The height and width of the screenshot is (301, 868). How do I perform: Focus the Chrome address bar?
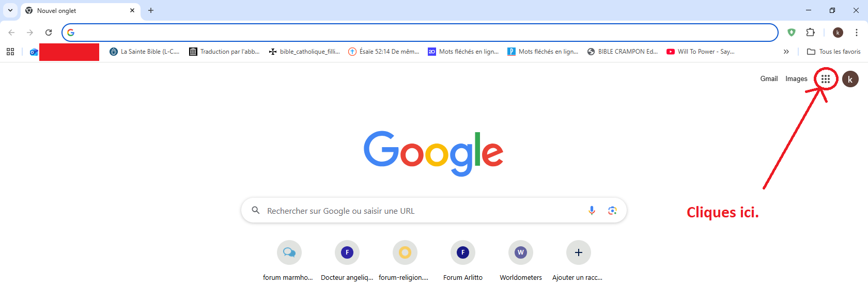click(x=420, y=33)
